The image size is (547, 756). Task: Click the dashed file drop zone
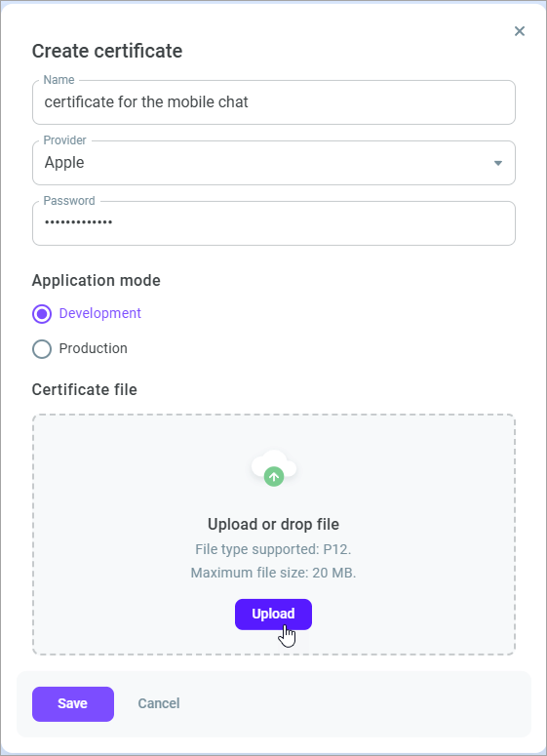click(x=274, y=535)
